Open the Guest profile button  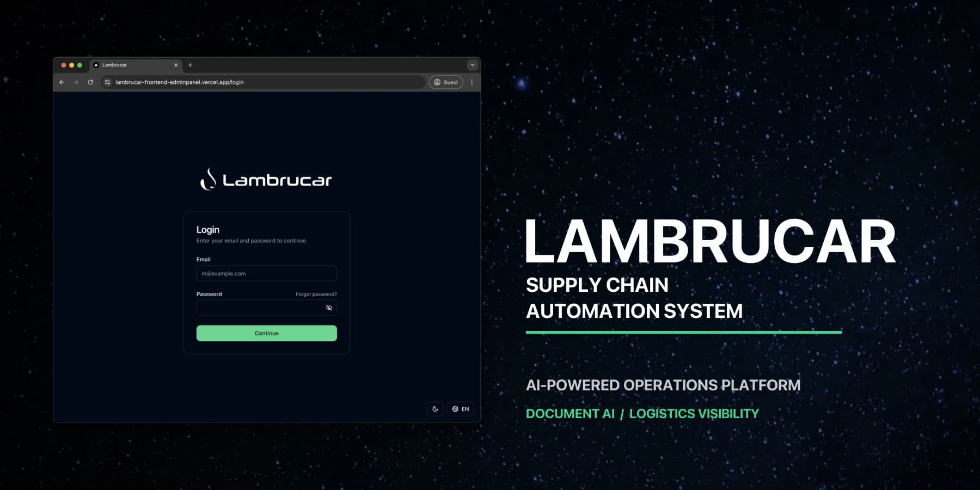(446, 82)
